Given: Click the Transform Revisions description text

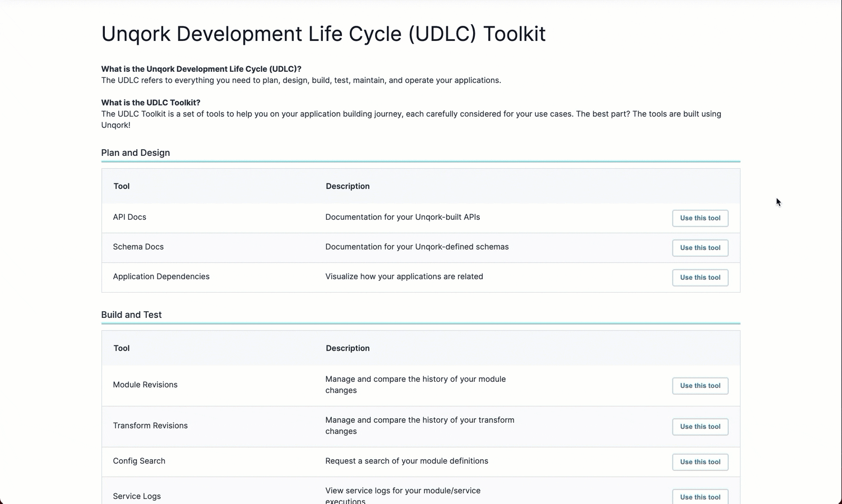Looking at the screenshot, I should 420,426.
